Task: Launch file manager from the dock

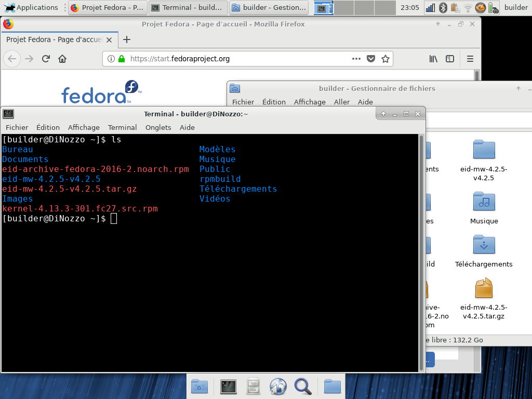Action: [253, 387]
